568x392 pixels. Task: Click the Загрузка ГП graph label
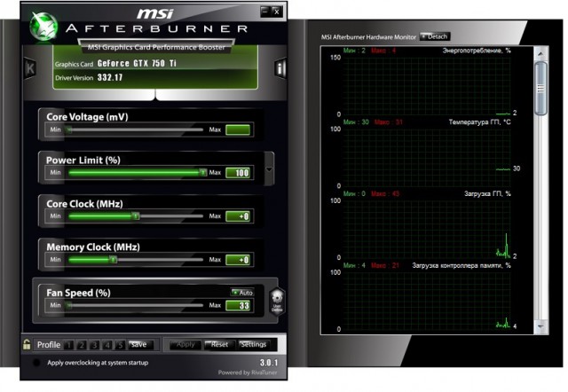tap(487, 193)
